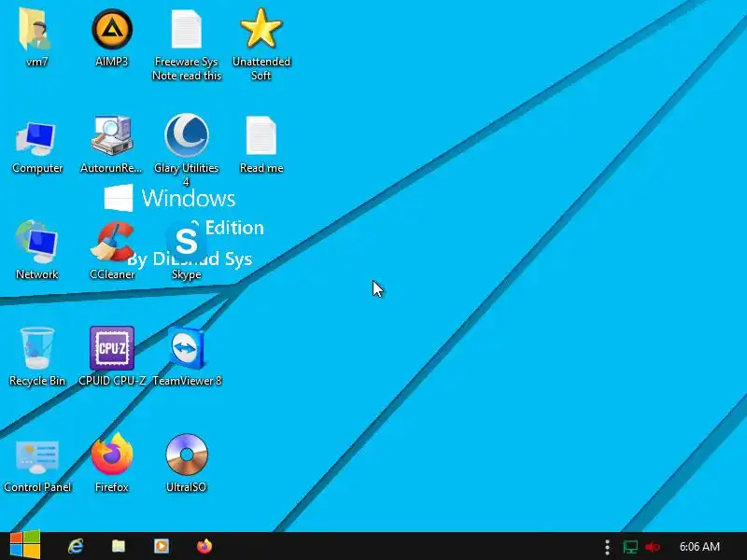Open the network status tray icon
This screenshot has height=560, width=747.
coord(629,547)
